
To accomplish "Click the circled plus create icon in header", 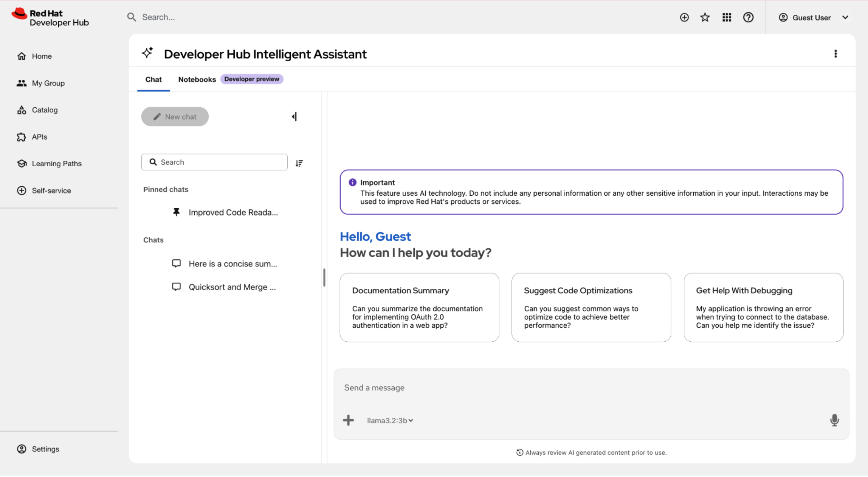I will [x=684, y=17].
